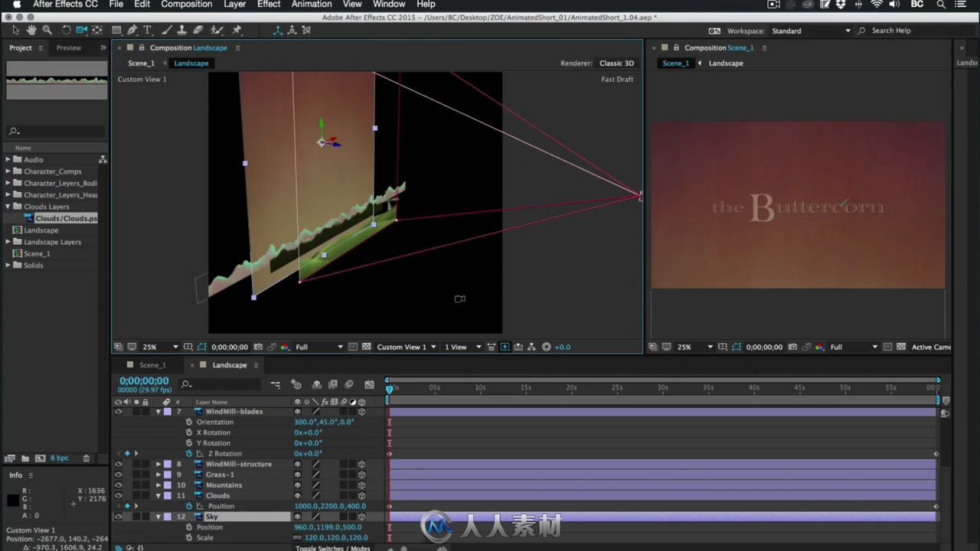Click the trash delete icon in Project panel
Image resolution: width=980 pixels, height=551 pixels.
86,458
